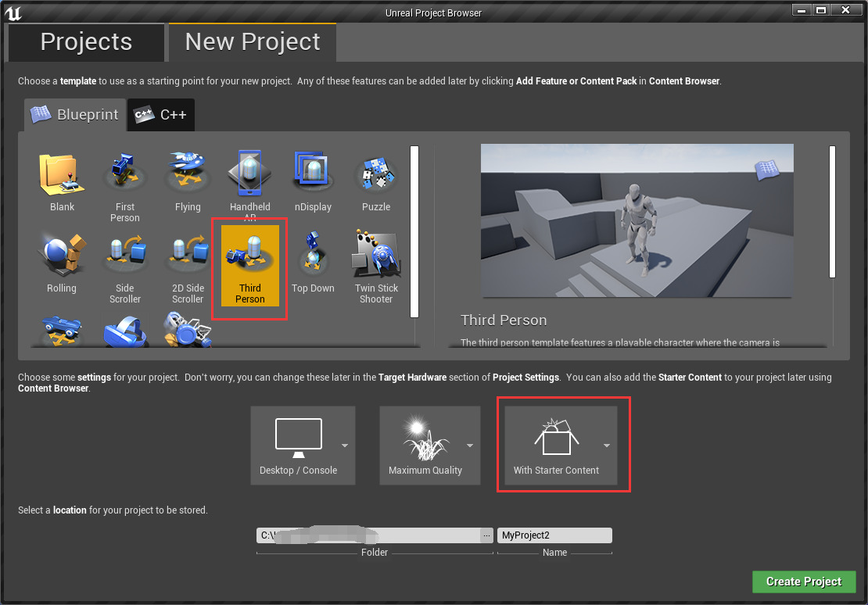Image resolution: width=868 pixels, height=605 pixels.
Task: Click the MyProject2 name field
Action: click(554, 535)
